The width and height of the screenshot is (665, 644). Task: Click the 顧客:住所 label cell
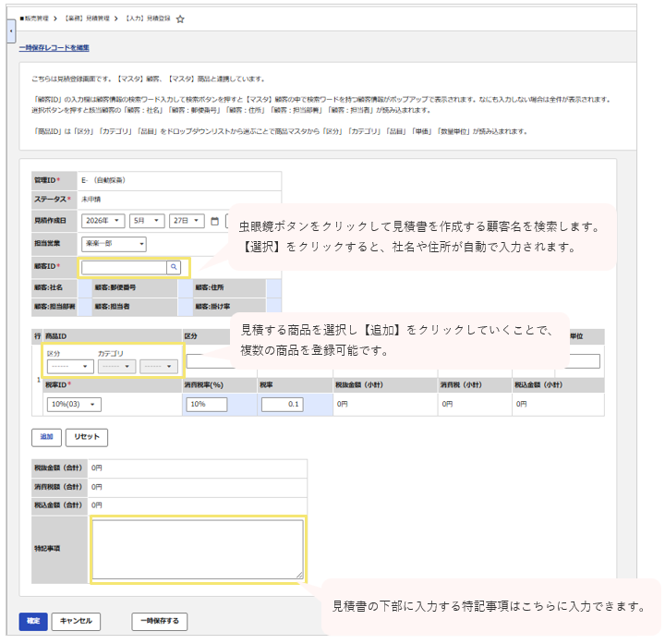point(229,287)
